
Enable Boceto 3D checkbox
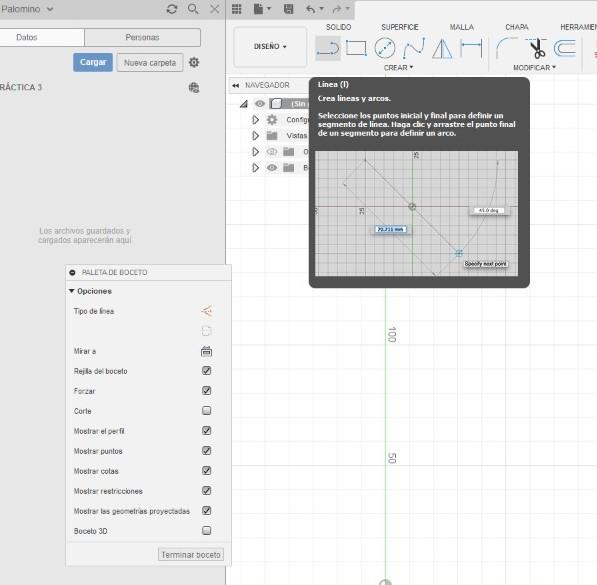click(x=206, y=531)
